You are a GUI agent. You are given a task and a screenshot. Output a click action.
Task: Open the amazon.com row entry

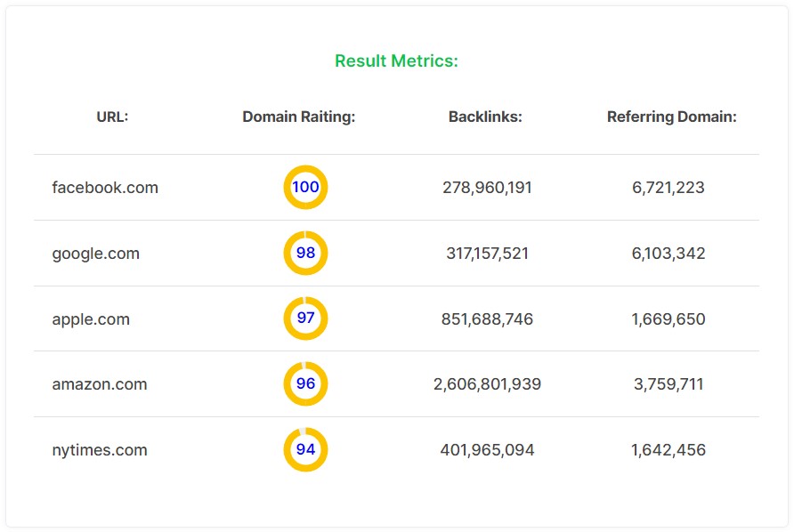click(x=100, y=384)
